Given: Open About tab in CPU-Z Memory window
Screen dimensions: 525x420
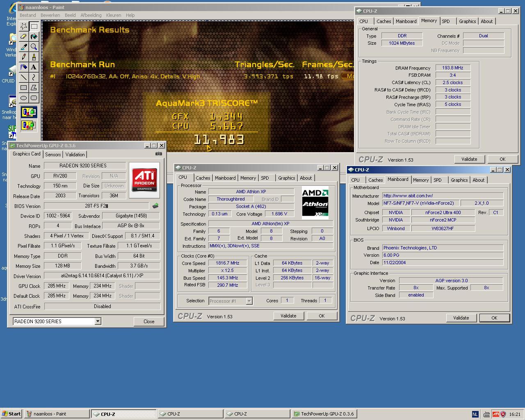Looking at the screenshot, I should pos(487,21).
